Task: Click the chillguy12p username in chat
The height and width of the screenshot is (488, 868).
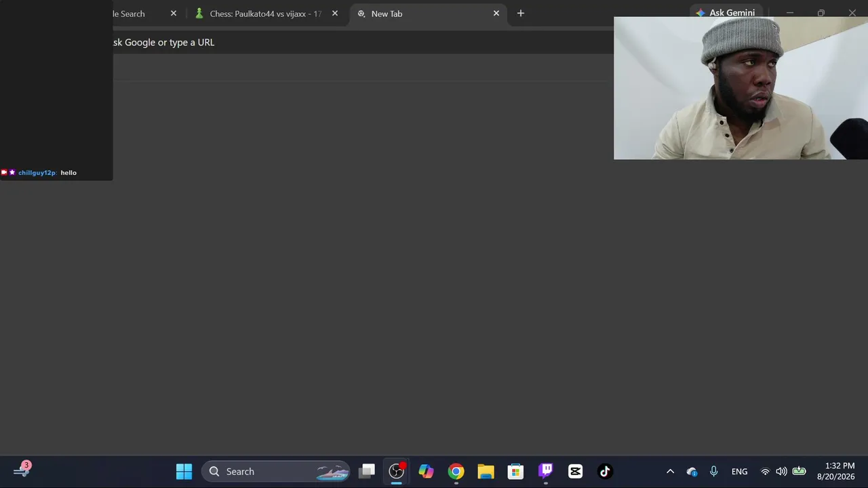Action: [x=37, y=173]
